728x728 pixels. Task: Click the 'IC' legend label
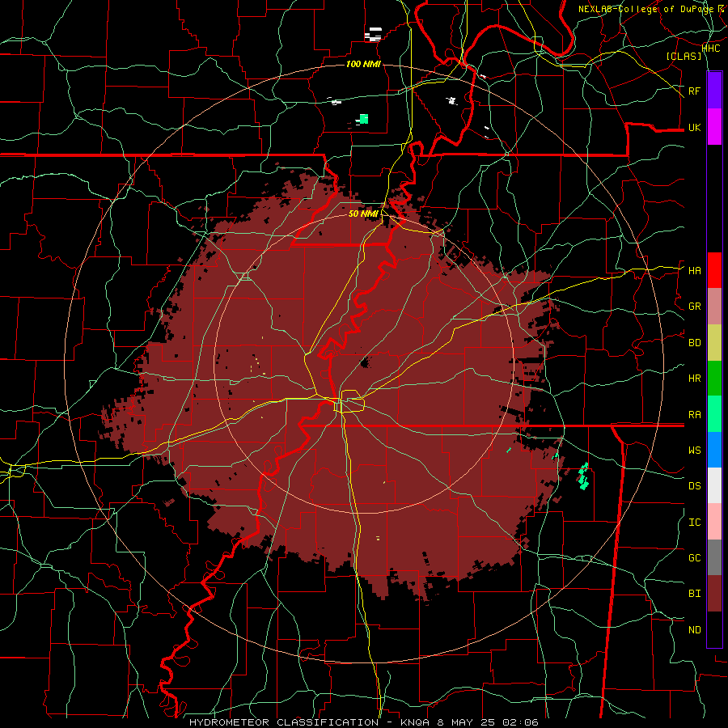pos(694,523)
